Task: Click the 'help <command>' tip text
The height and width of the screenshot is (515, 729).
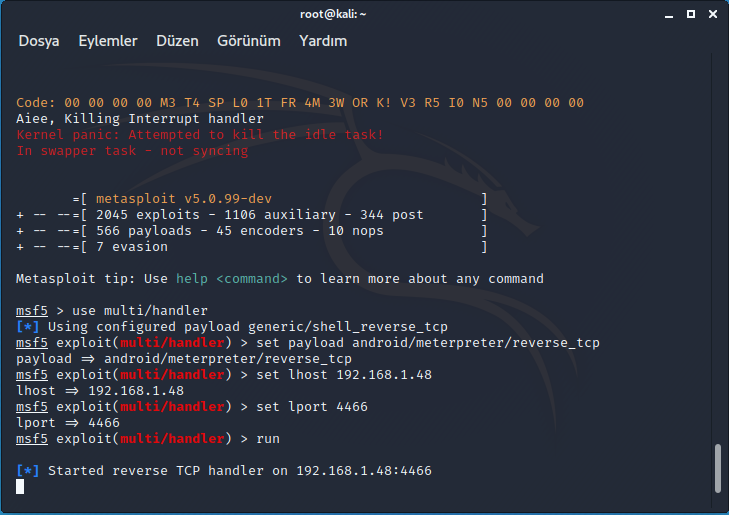Action: [232, 279]
